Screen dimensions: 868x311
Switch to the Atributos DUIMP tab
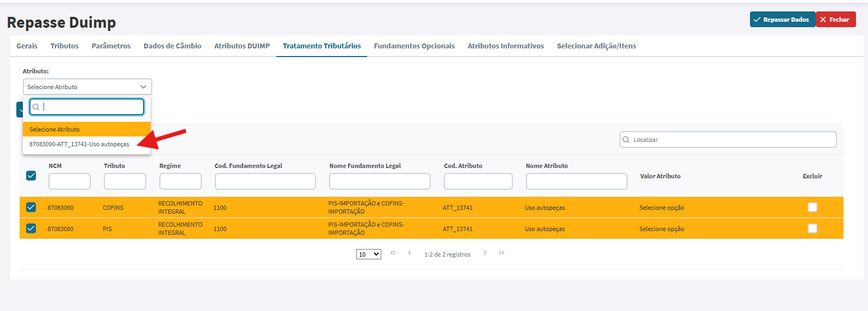[x=242, y=46]
